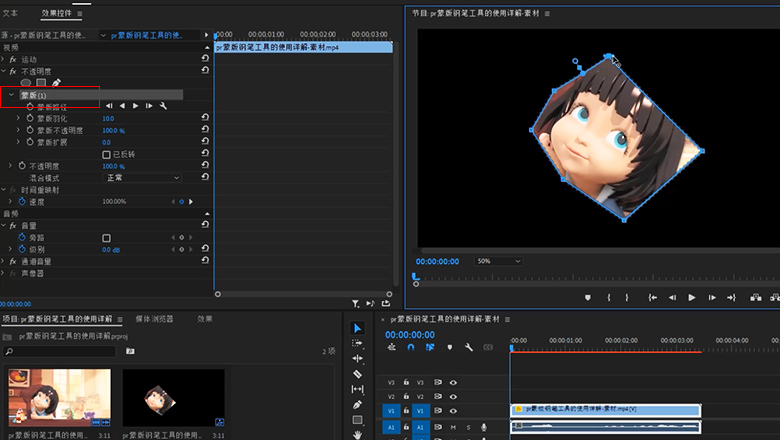Screen dimensions: 780x440
Task: Switch to the 媒体浏览器 tab
Action: click(x=154, y=319)
